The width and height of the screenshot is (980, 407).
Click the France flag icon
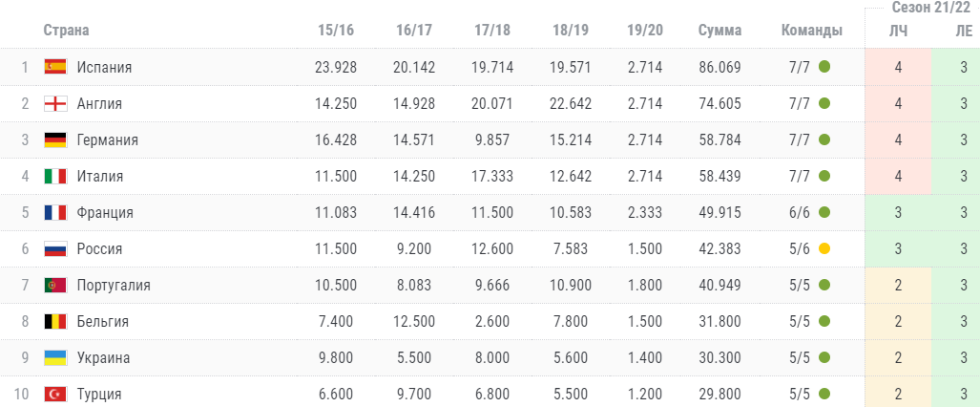pyautogui.click(x=54, y=212)
